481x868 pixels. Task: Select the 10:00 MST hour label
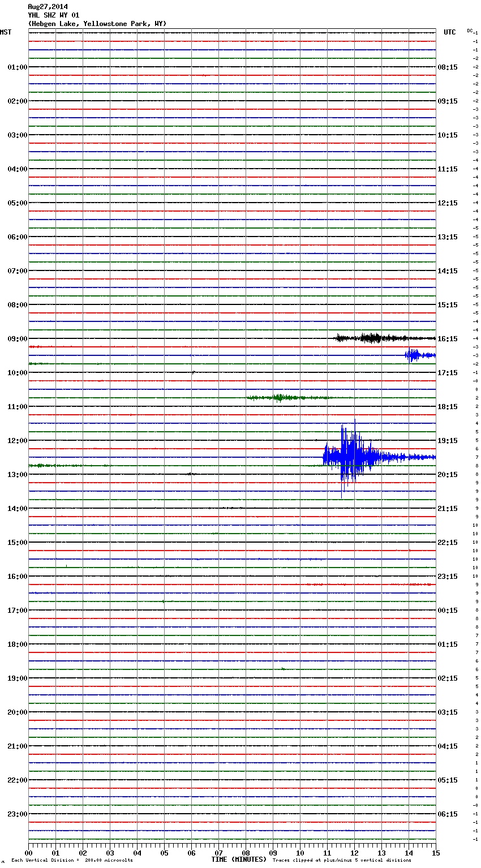coord(18,373)
